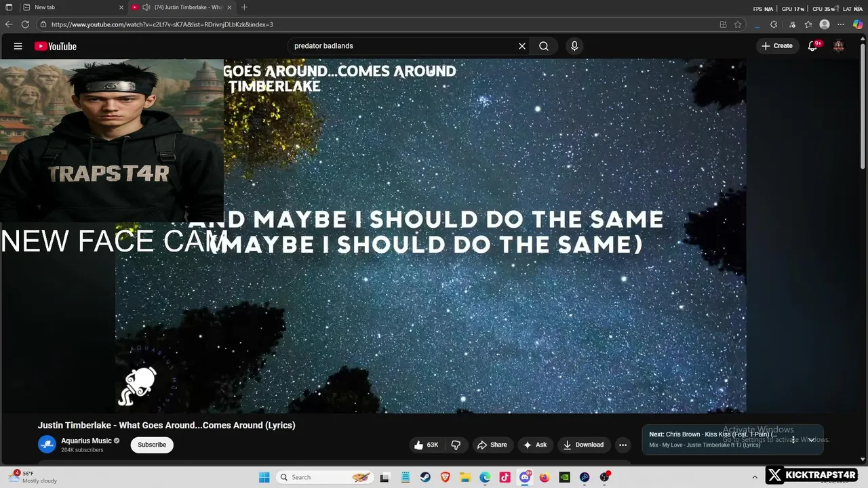Viewport: 868px width, 488px height.
Task: Go to the YouTube home logo
Action: pos(56,46)
